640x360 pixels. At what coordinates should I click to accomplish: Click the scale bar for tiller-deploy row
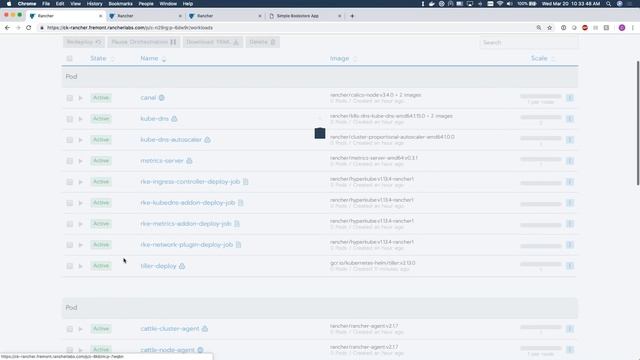[x=541, y=264]
